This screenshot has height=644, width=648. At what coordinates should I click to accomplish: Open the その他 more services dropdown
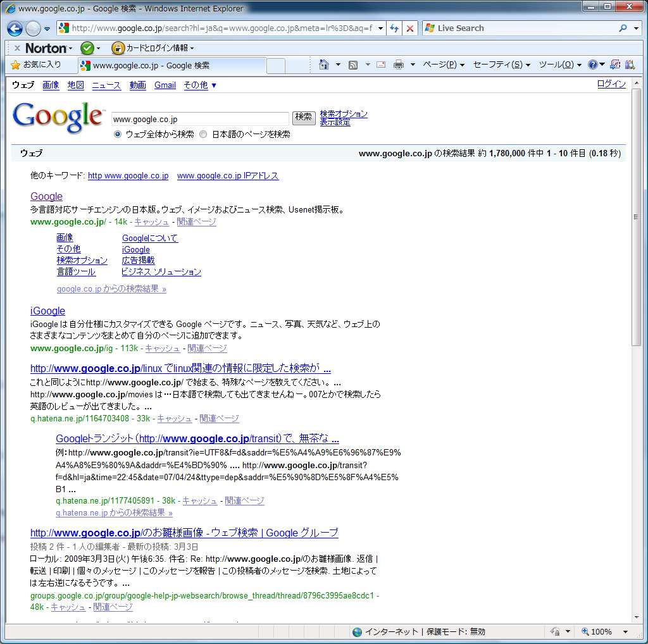pyautogui.click(x=200, y=85)
